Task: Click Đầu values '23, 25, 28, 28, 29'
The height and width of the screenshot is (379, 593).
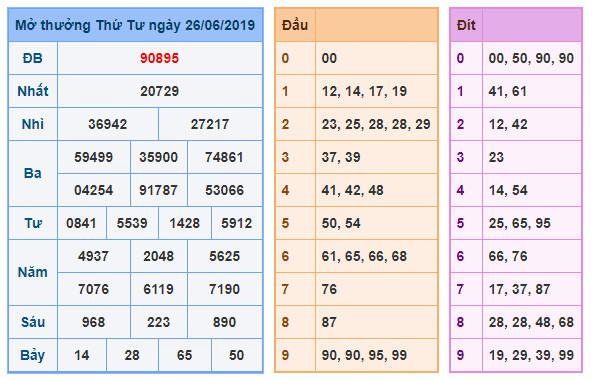Action: pyautogui.click(x=376, y=124)
